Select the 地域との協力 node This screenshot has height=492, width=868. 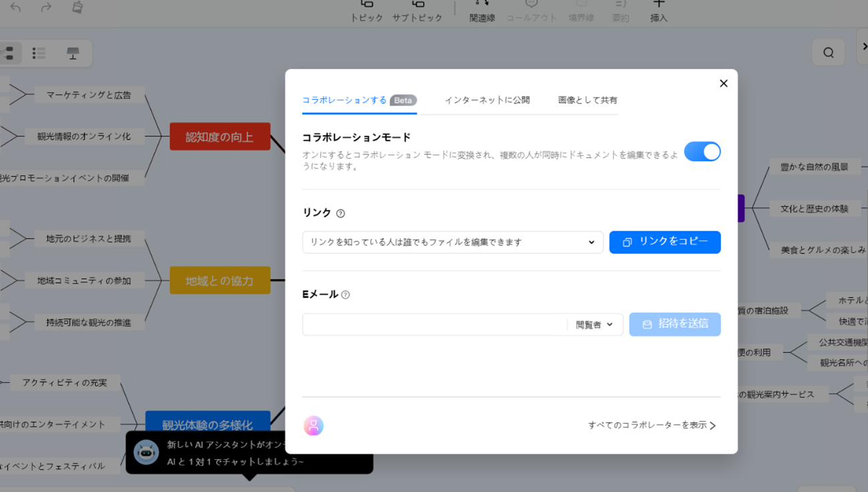(220, 281)
